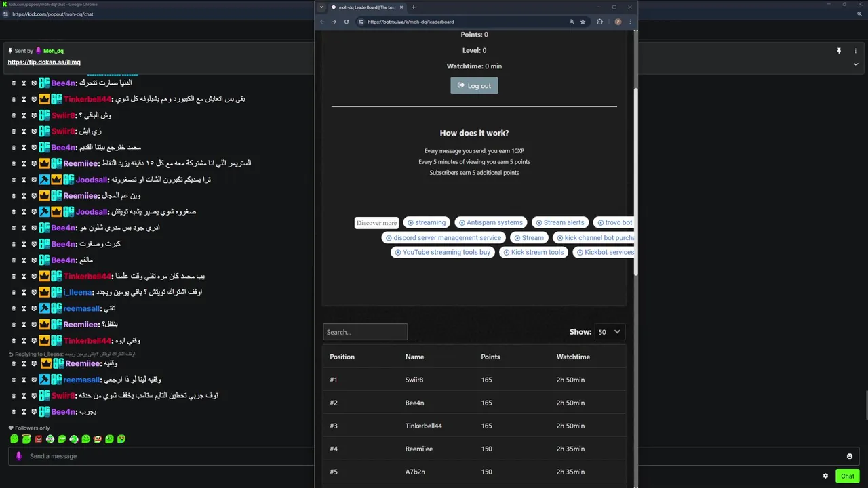The height and width of the screenshot is (488, 868).
Task: Insert the last emote in the quick emote row
Action: (x=121, y=439)
